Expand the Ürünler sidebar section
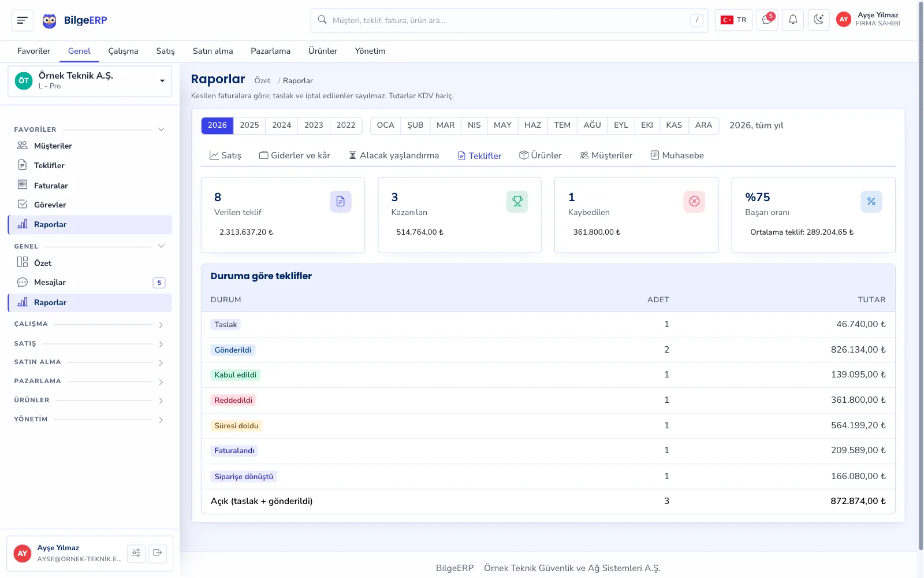The image size is (924, 578). click(x=90, y=400)
